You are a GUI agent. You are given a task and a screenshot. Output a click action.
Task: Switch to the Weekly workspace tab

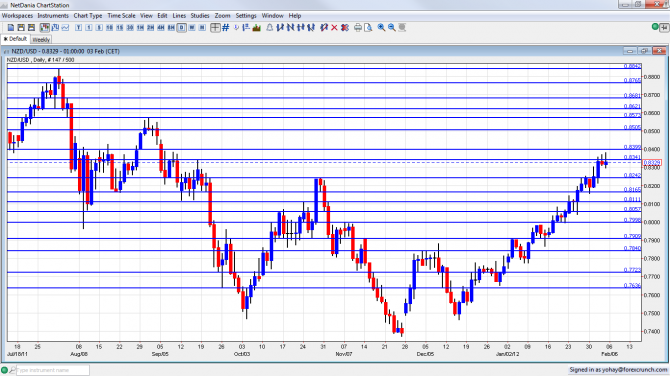[x=41, y=40]
